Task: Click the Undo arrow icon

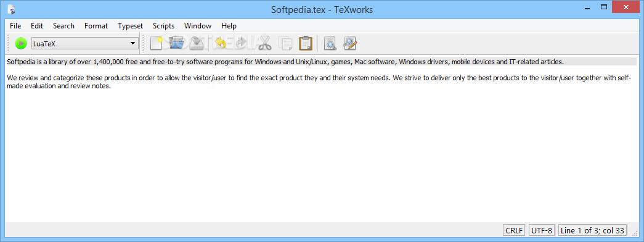Action: click(221, 43)
